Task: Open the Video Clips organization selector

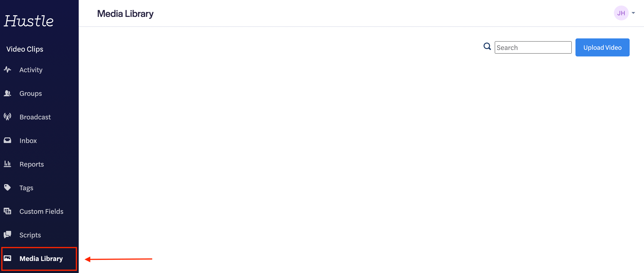Action: coord(25,49)
